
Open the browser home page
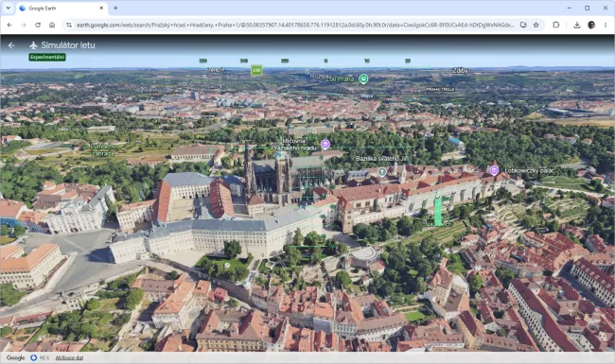52,25
